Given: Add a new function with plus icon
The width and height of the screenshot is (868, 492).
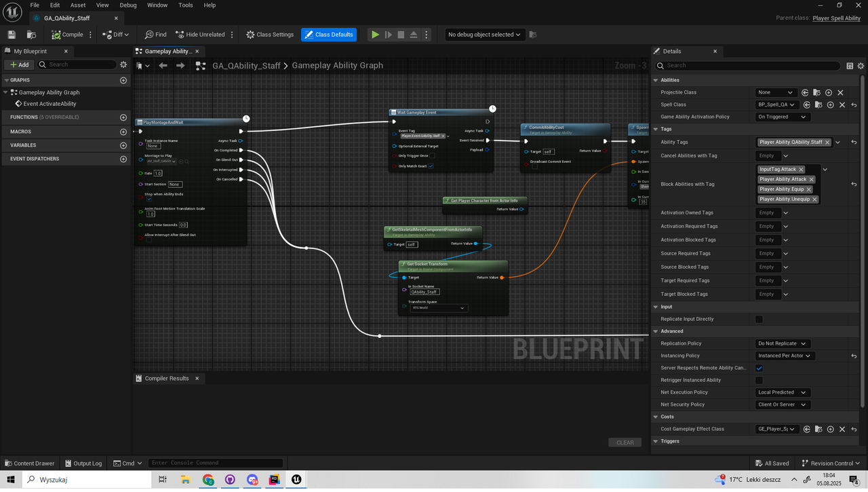Looking at the screenshot, I should 123,117.
